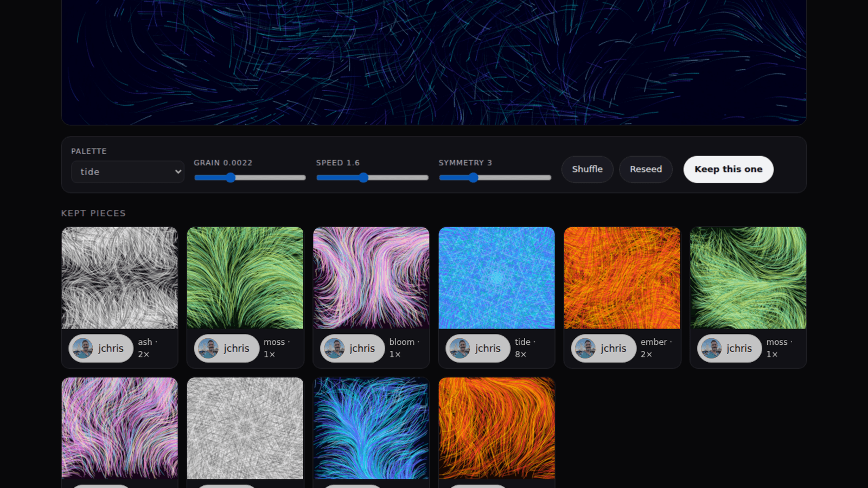Image resolution: width=868 pixels, height=488 pixels.
Task: Click Keep this one button
Action: tap(729, 169)
